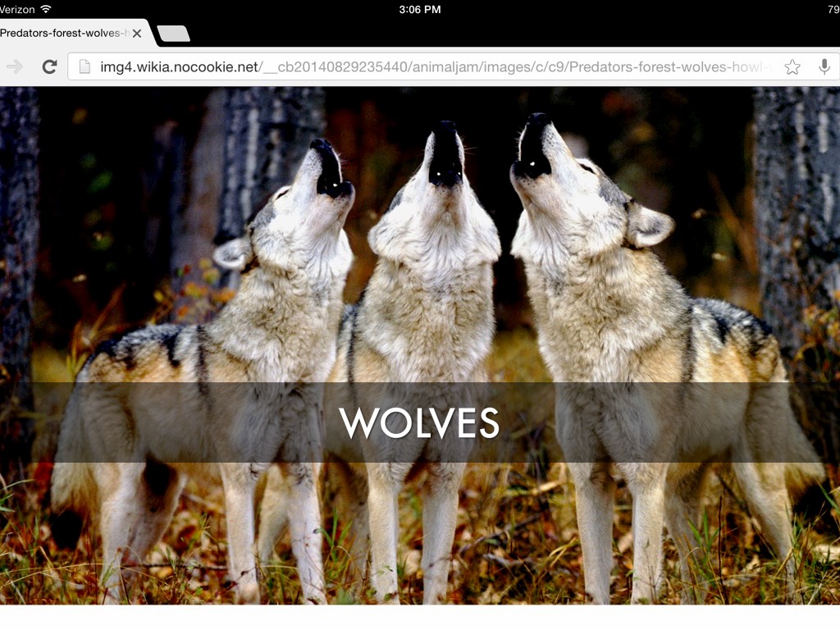
Task: Start voice search with the microphone icon
Action: (x=824, y=67)
